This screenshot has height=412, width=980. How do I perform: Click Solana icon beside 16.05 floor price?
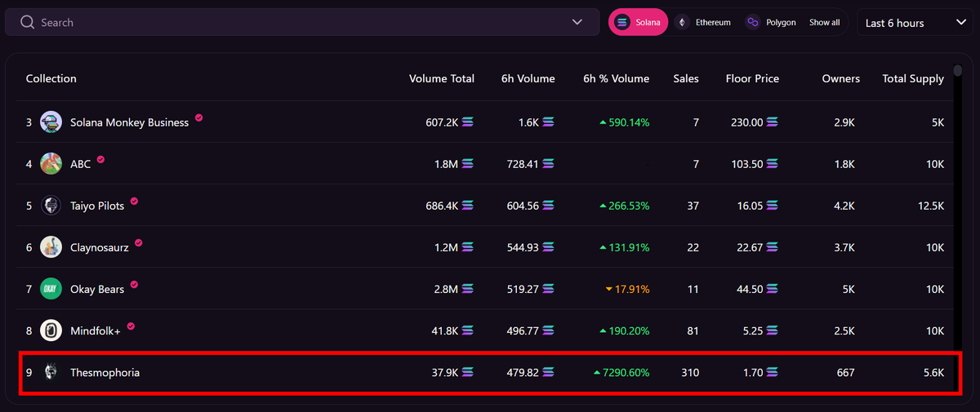[x=773, y=206]
